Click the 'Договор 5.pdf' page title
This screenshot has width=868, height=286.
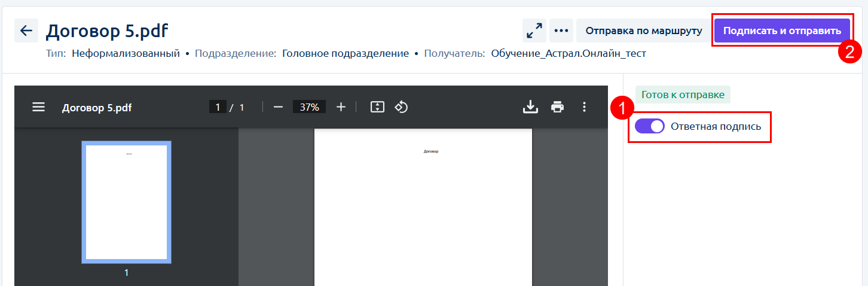click(x=107, y=31)
